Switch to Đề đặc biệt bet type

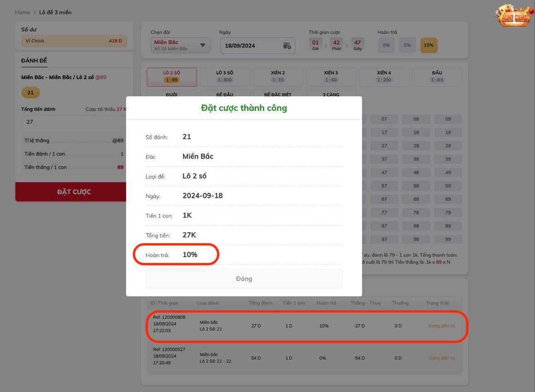point(278,94)
